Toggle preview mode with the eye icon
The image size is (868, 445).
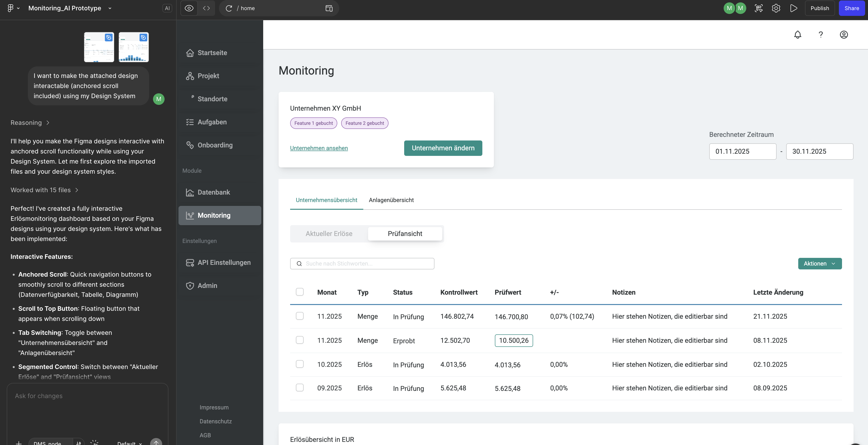(189, 8)
